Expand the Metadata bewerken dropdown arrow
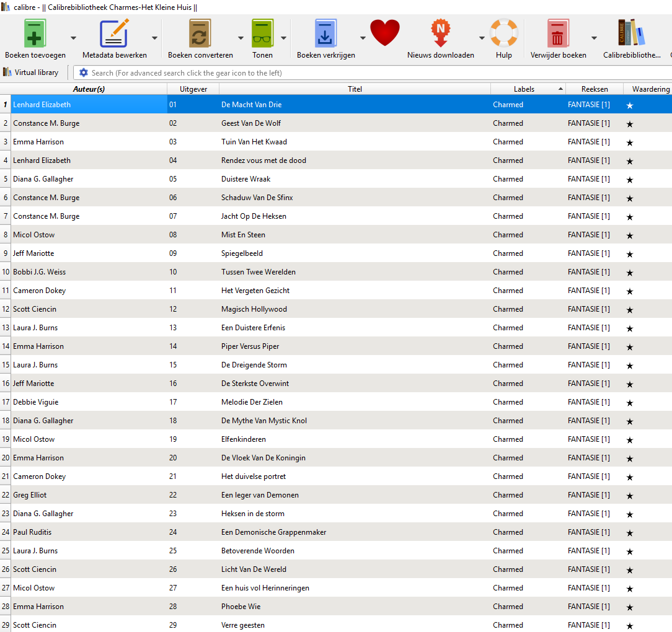This screenshot has width=672, height=632. pos(154,38)
